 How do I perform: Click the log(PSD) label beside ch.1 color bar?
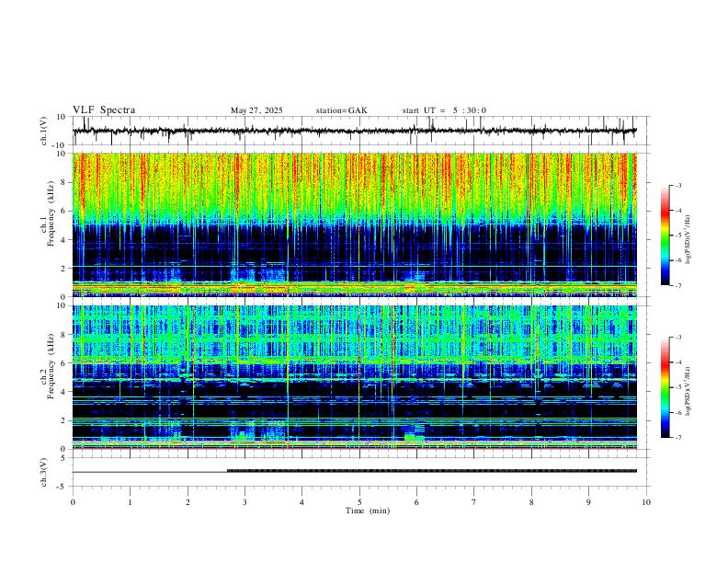tap(688, 240)
